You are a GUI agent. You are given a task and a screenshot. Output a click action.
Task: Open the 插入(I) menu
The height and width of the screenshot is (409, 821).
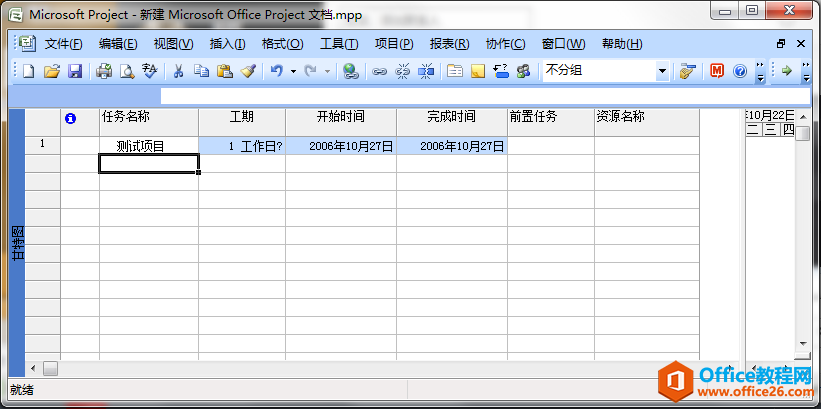(x=227, y=44)
